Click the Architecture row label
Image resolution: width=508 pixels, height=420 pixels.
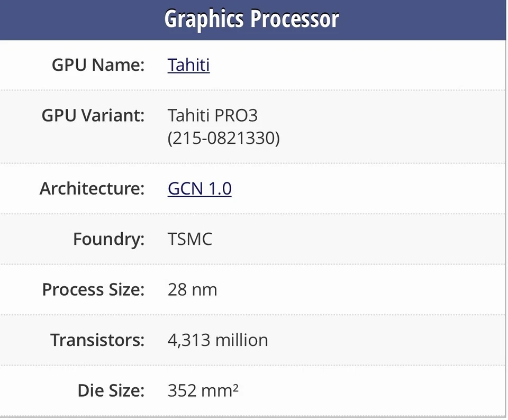pyautogui.click(x=92, y=188)
